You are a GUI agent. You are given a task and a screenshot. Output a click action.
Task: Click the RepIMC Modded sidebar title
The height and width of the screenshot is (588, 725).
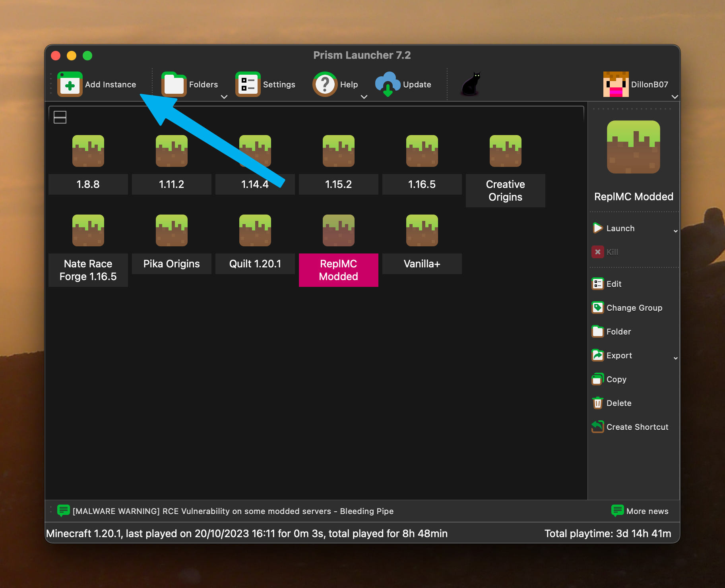pyautogui.click(x=634, y=197)
